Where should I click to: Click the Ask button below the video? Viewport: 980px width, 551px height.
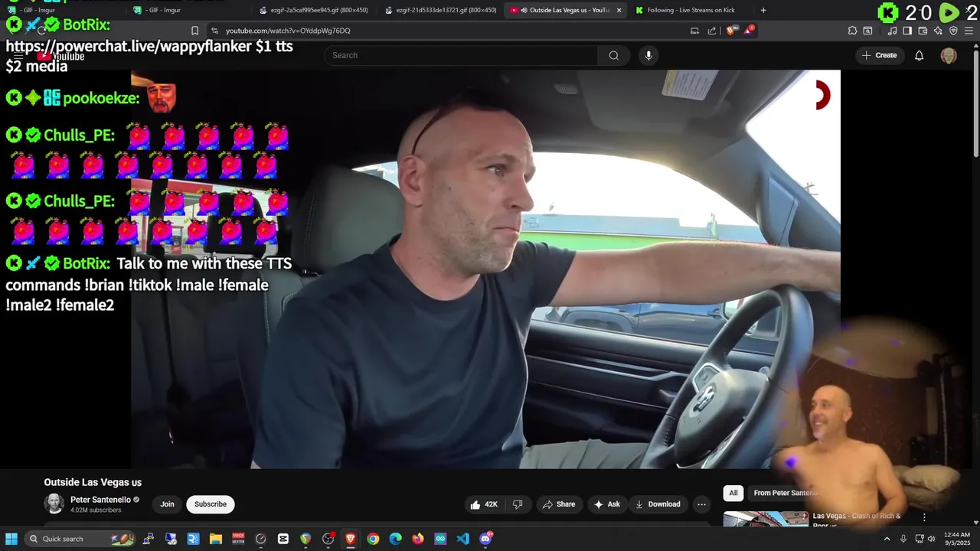coord(606,504)
